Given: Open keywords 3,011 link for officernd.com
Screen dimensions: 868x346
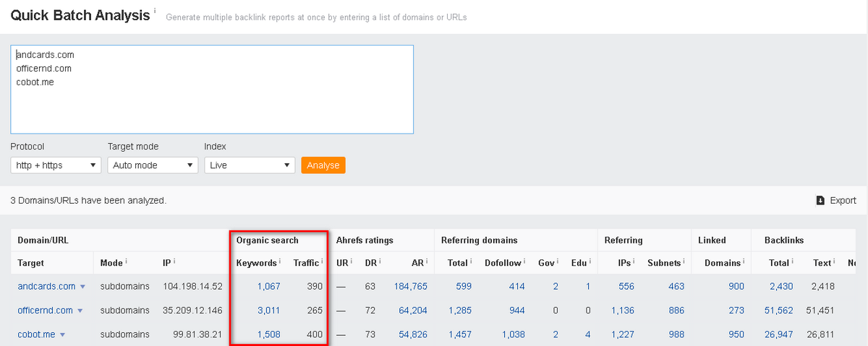Looking at the screenshot, I should 268,310.
